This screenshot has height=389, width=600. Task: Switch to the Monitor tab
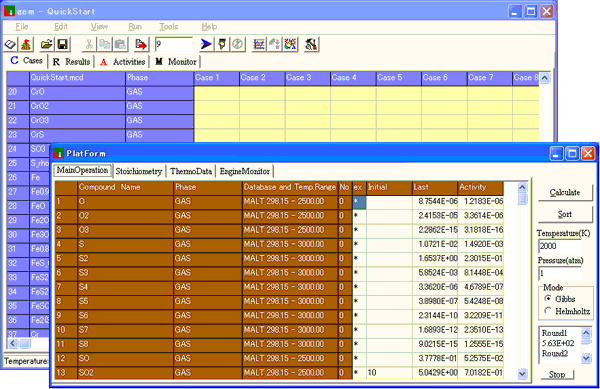click(x=176, y=62)
